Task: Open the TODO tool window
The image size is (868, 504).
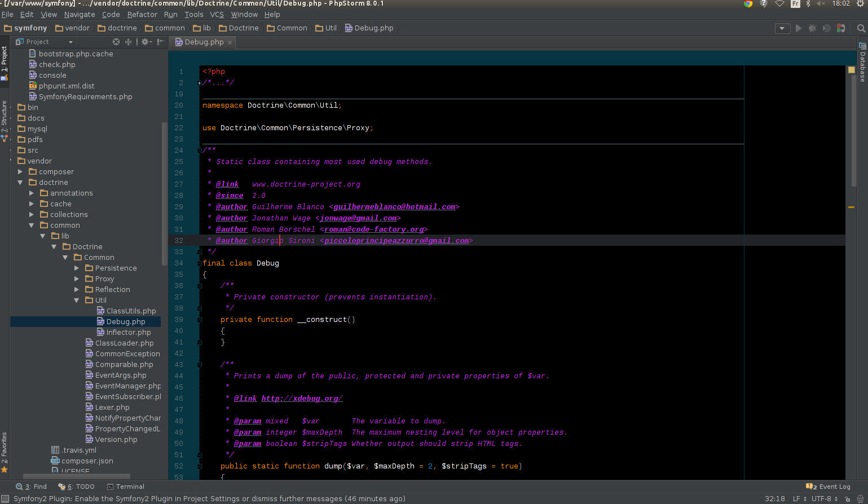Action: pyautogui.click(x=77, y=487)
